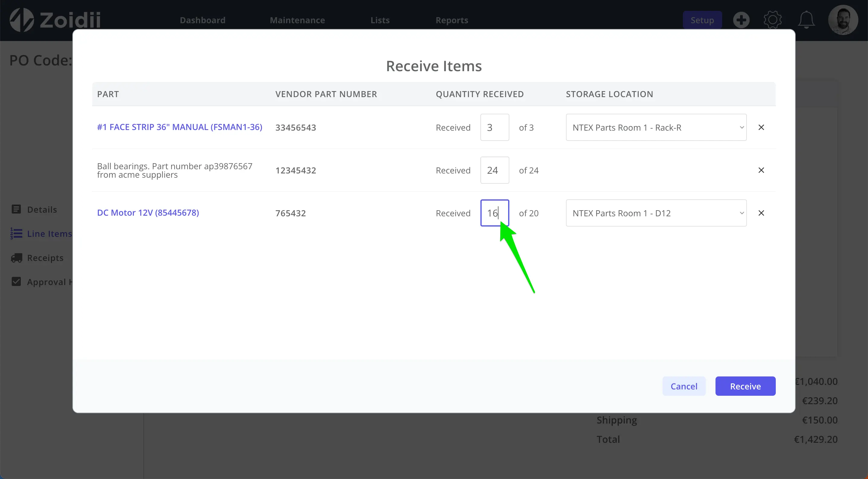Open NTEX Parts Room 1 - Rack-R dropdown
The image size is (868, 479).
pos(656,127)
